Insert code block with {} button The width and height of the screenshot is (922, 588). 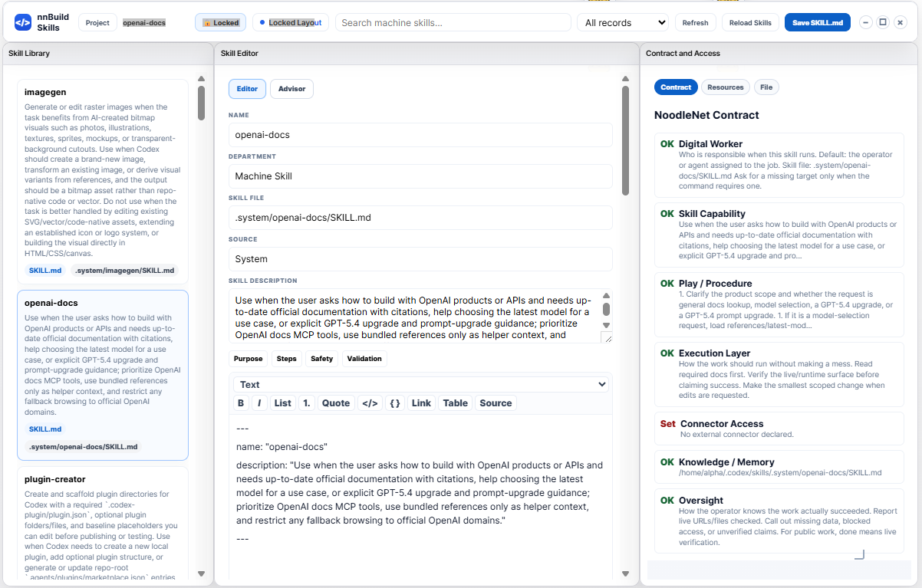(395, 403)
